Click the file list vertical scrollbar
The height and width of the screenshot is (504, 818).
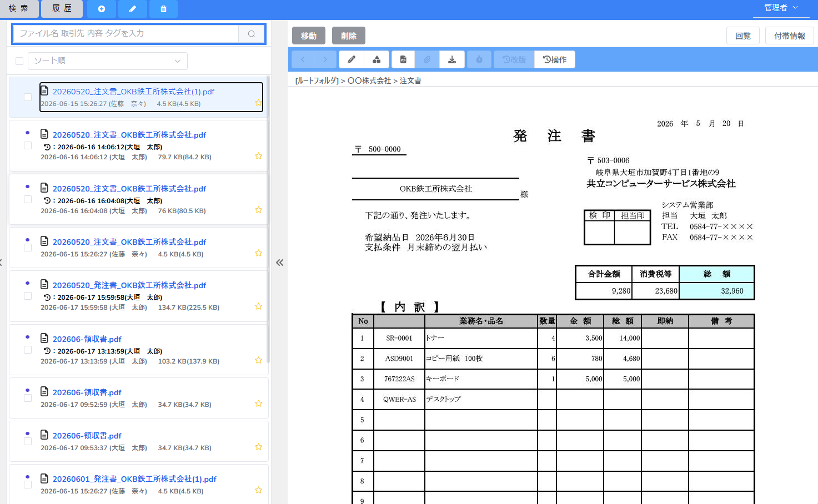point(268,219)
